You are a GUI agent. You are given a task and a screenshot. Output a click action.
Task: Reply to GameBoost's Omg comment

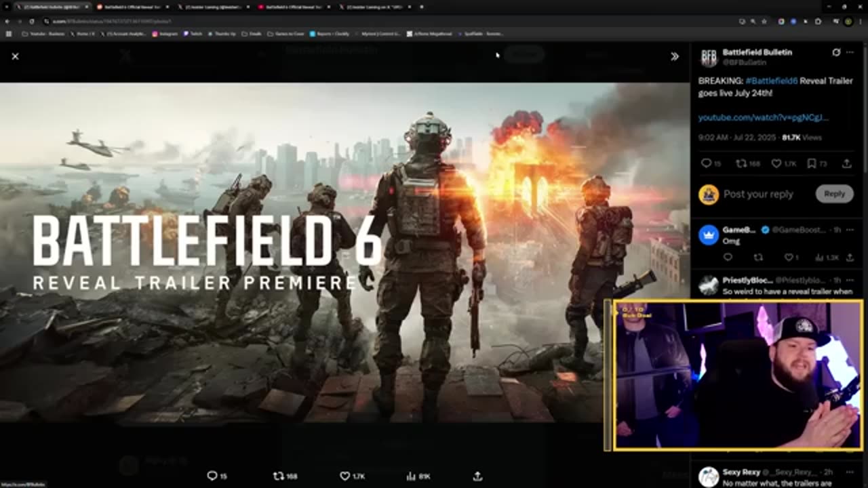point(728,258)
